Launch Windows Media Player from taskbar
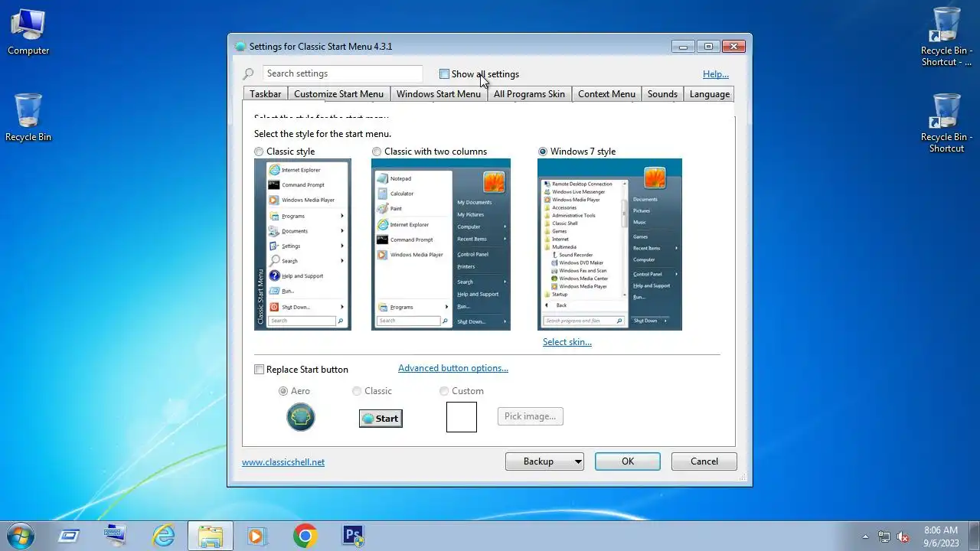980x551 pixels. [257, 536]
